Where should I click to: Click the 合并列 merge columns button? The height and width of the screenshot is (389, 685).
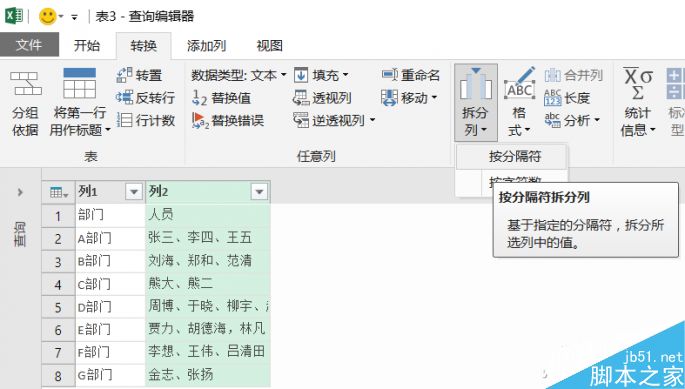pyautogui.click(x=573, y=75)
